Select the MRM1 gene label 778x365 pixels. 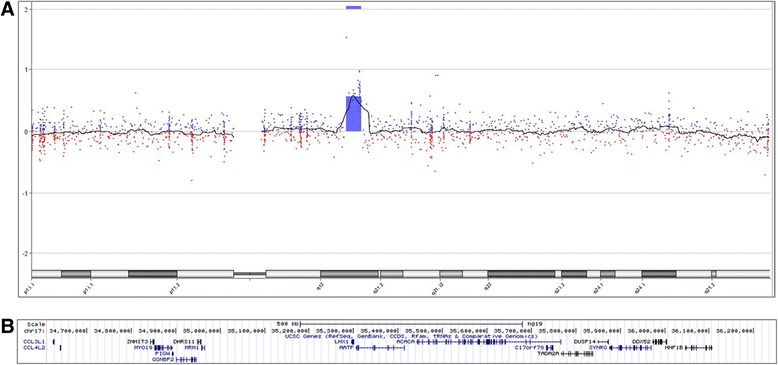click(x=192, y=348)
